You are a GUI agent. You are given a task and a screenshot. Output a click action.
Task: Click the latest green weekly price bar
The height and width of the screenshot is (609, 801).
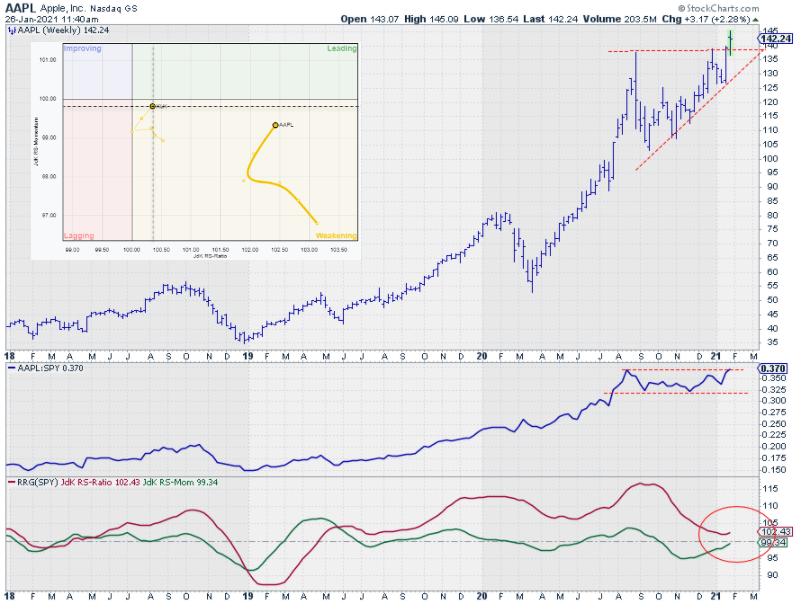click(x=731, y=42)
